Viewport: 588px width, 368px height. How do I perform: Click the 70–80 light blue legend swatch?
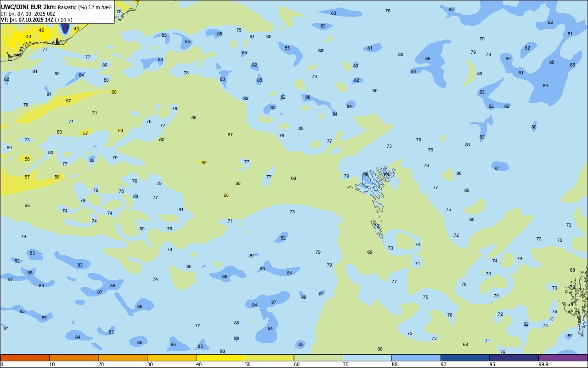[x=367, y=357]
